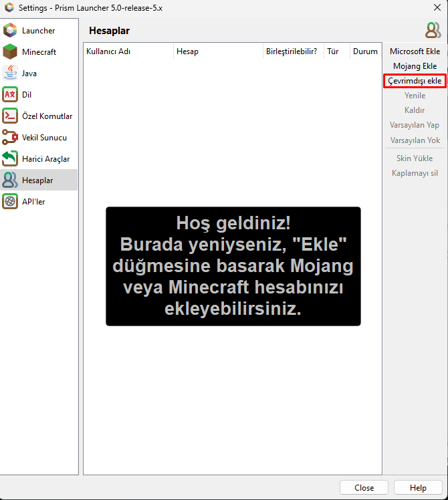
Task: Click the Launcher cube icon in sidebar
Action: pyautogui.click(x=10, y=31)
